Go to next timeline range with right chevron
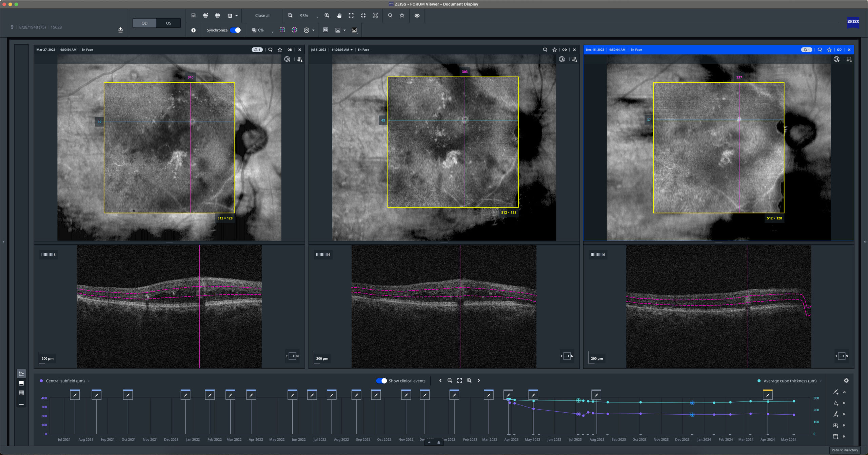Viewport: 868px width, 455px height. (479, 381)
